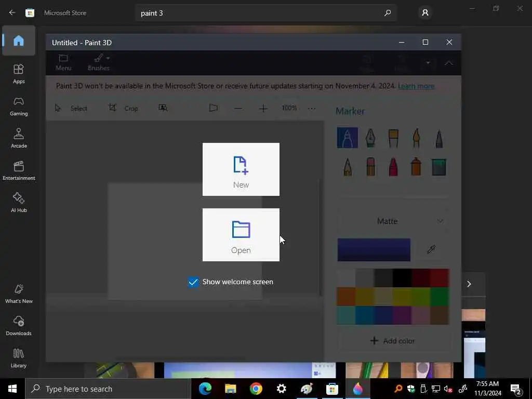532x399 pixels.
Task: Select the Watercolor brush
Action: (x=416, y=138)
